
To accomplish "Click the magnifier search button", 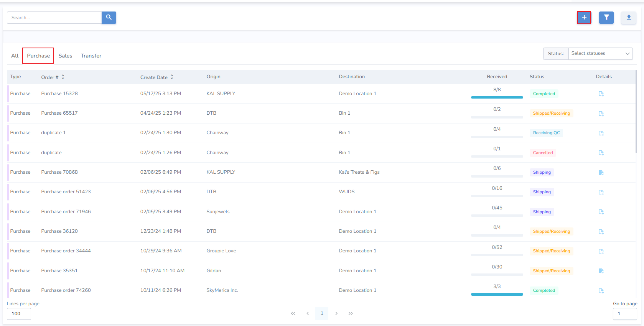I will [x=109, y=18].
